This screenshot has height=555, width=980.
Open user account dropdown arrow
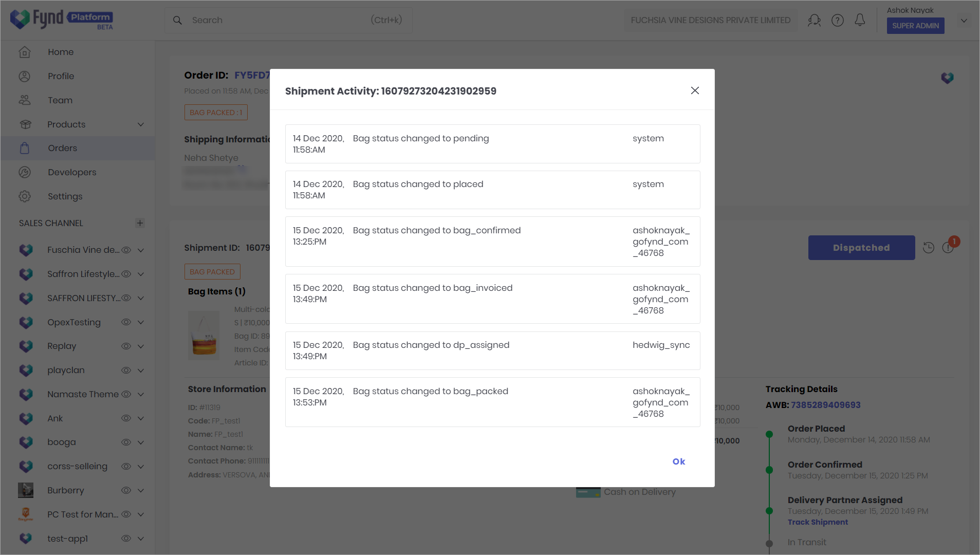[964, 21]
